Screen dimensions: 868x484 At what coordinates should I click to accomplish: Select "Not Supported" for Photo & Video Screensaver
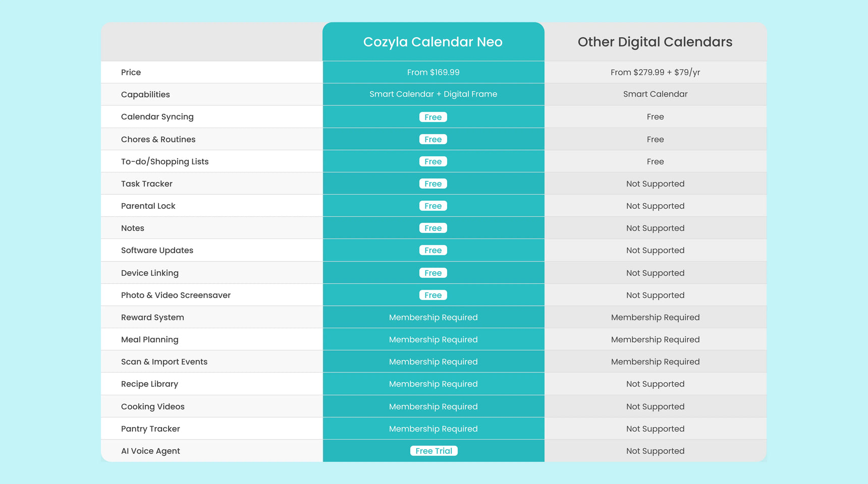click(x=656, y=295)
